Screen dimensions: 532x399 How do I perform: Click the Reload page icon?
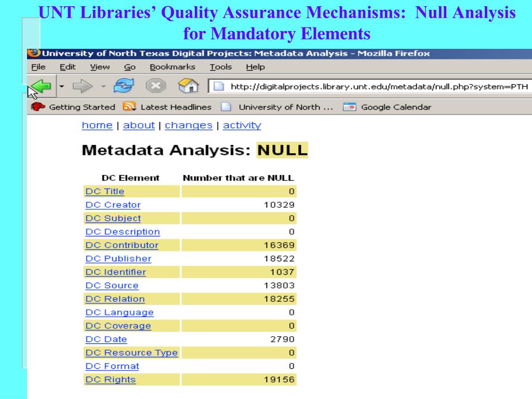coord(124,86)
